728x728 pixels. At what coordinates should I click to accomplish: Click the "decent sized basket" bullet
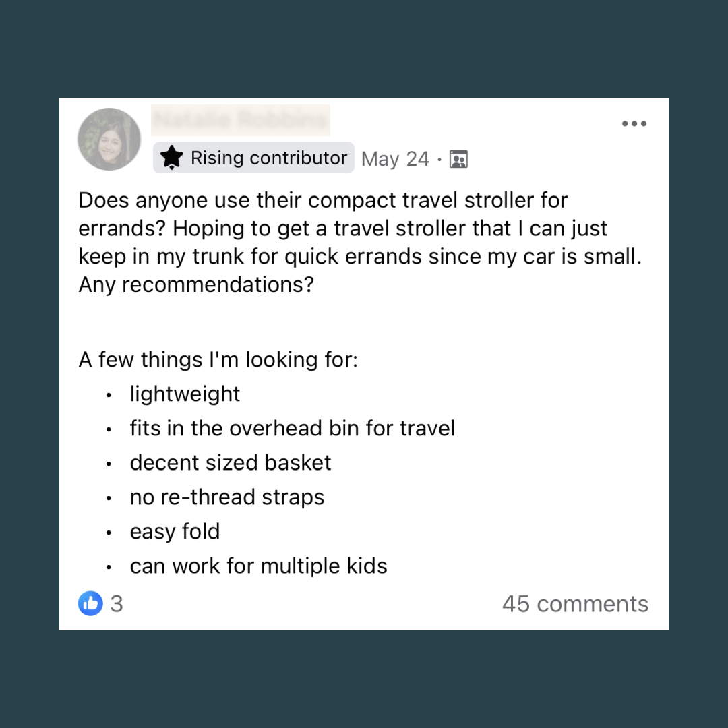(231, 462)
